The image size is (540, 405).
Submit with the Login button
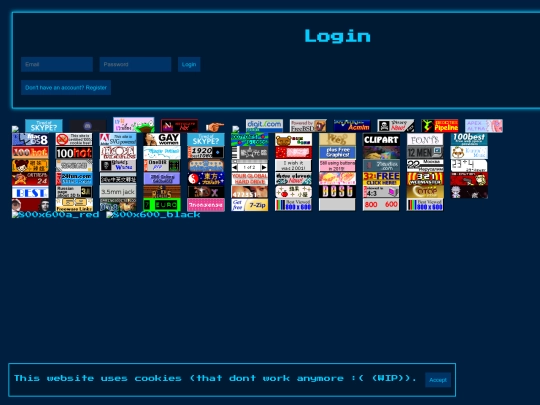(x=189, y=64)
